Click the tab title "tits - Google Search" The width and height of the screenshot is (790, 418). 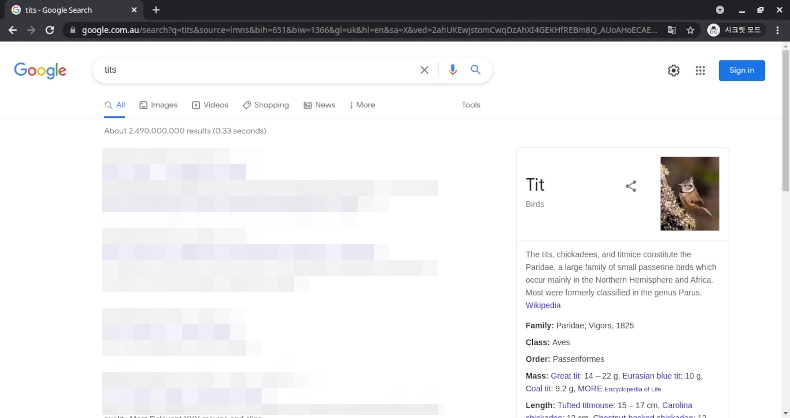tap(59, 10)
